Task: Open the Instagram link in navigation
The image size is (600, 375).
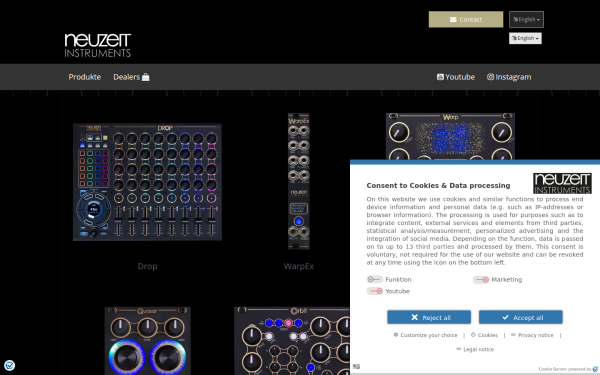Action: point(509,77)
